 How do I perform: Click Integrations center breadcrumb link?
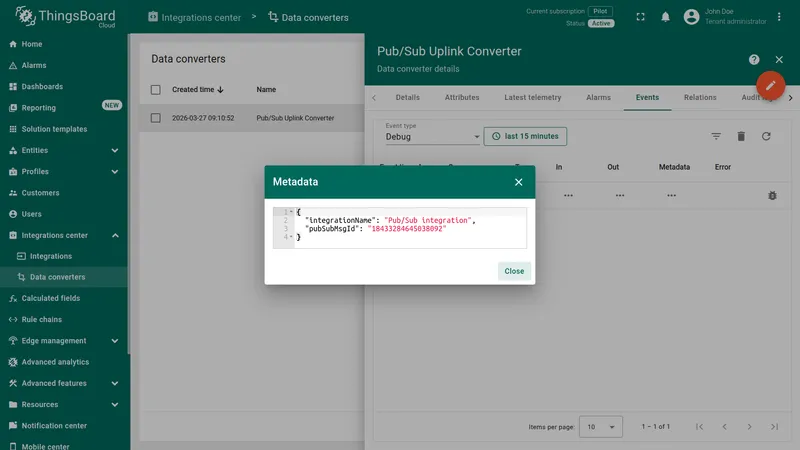(x=194, y=17)
